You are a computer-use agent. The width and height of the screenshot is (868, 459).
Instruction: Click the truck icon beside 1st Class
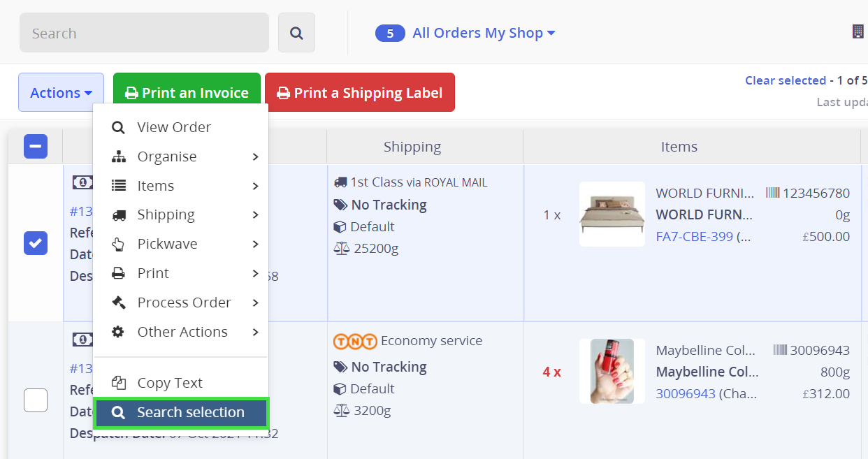click(340, 182)
